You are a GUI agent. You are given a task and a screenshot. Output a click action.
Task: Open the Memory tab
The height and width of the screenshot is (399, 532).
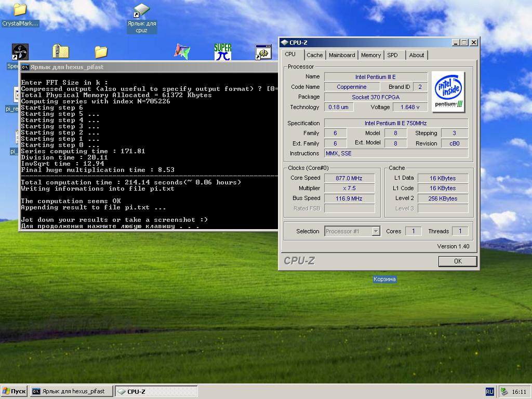click(x=371, y=55)
